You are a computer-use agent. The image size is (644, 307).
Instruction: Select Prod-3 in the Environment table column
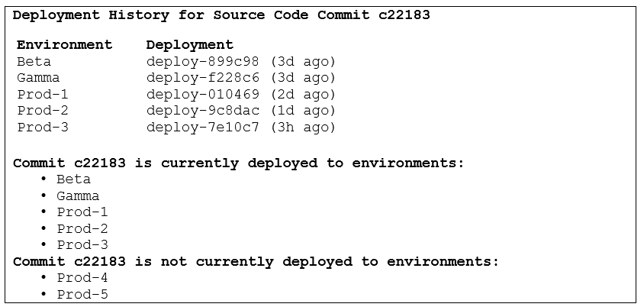tap(43, 128)
